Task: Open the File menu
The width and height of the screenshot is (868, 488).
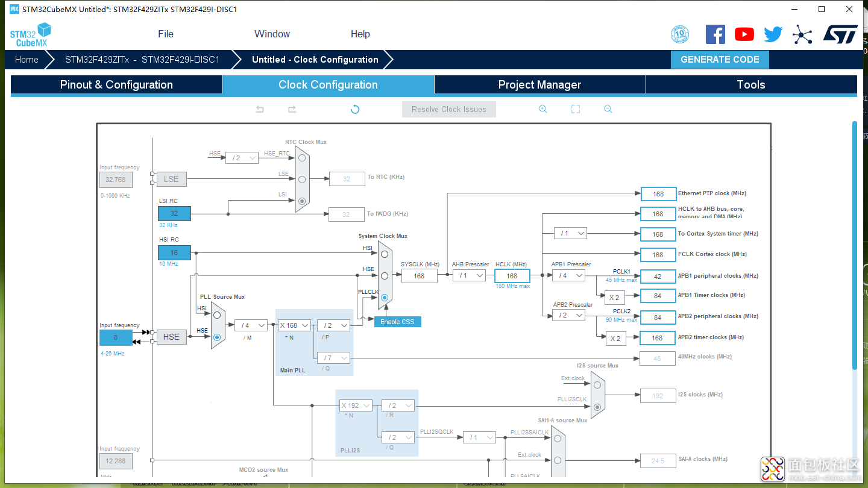Action: [x=166, y=34]
